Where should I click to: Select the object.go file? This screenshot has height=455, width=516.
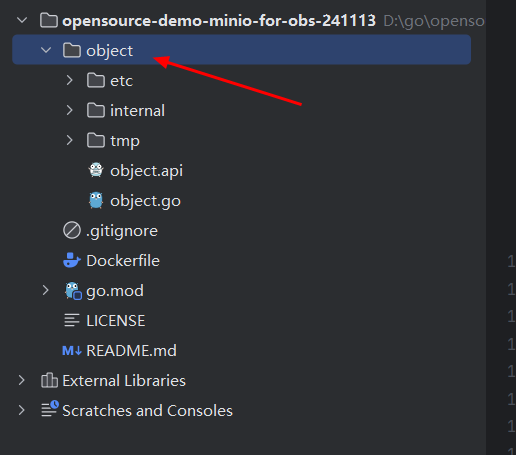click(x=146, y=201)
